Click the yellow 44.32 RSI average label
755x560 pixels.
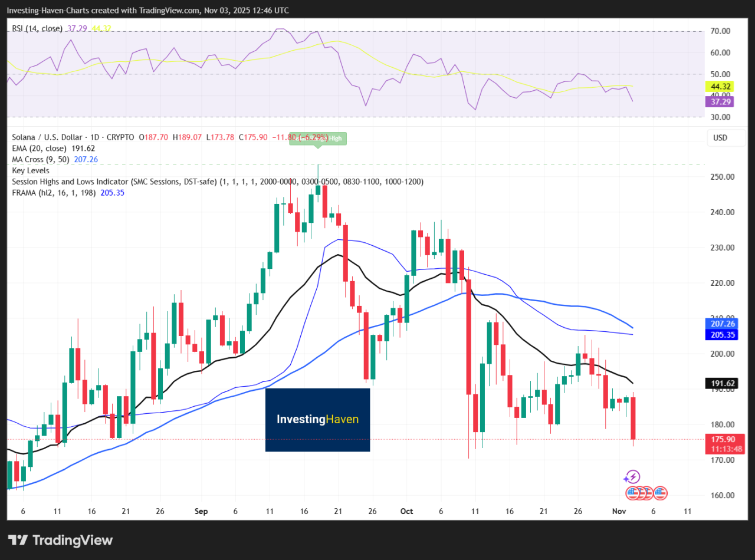tap(721, 86)
